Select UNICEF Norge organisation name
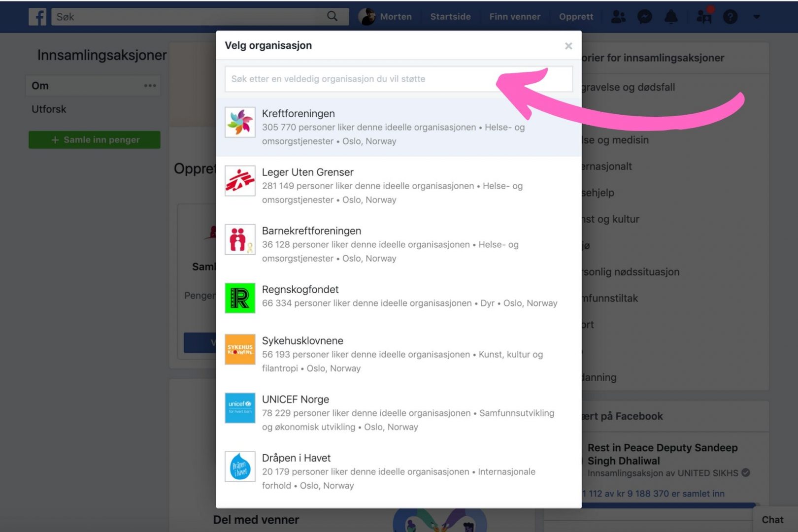 296,399
